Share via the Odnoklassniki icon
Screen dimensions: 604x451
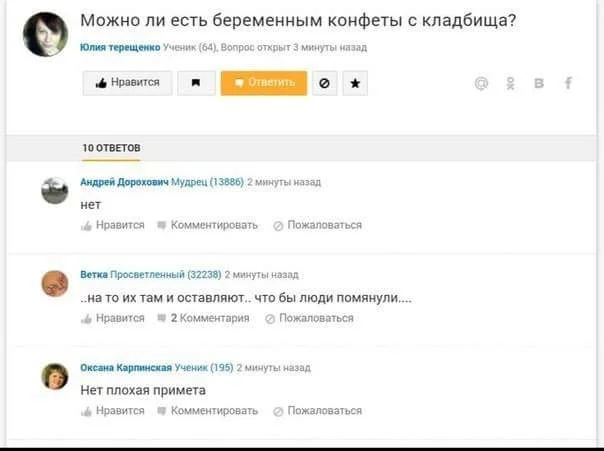511,84
